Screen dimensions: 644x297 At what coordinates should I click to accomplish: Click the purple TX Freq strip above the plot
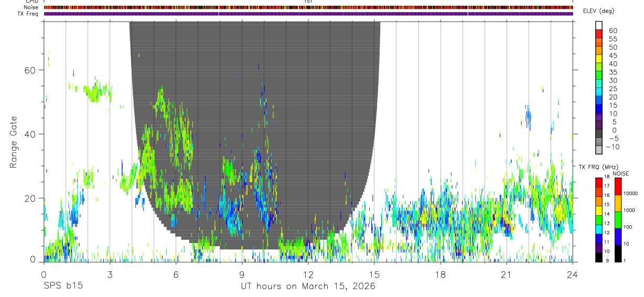tap(308, 14)
